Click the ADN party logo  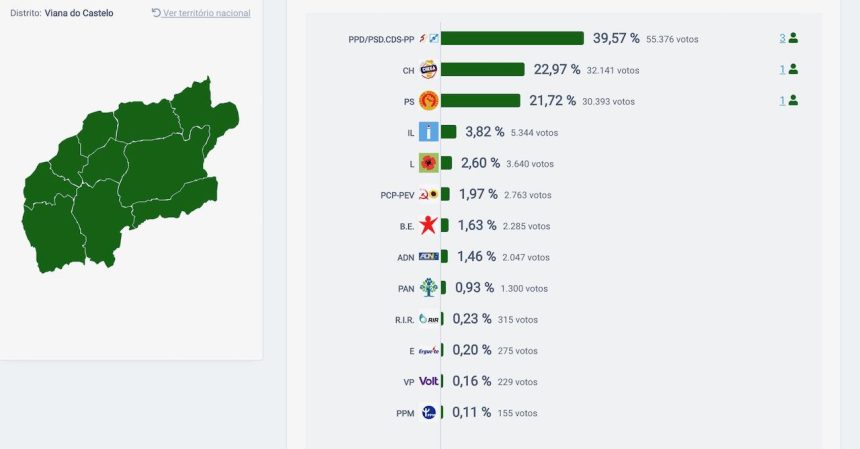tap(428, 257)
